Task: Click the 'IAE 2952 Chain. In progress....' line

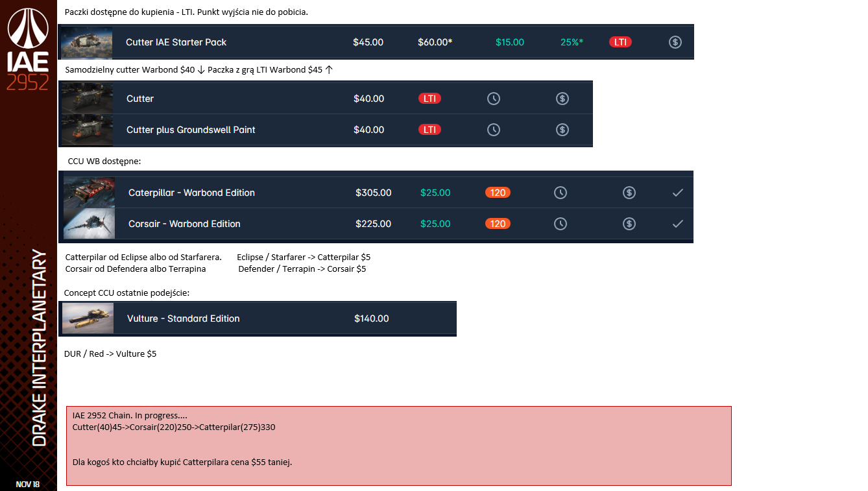Action: click(x=130, y=416)
